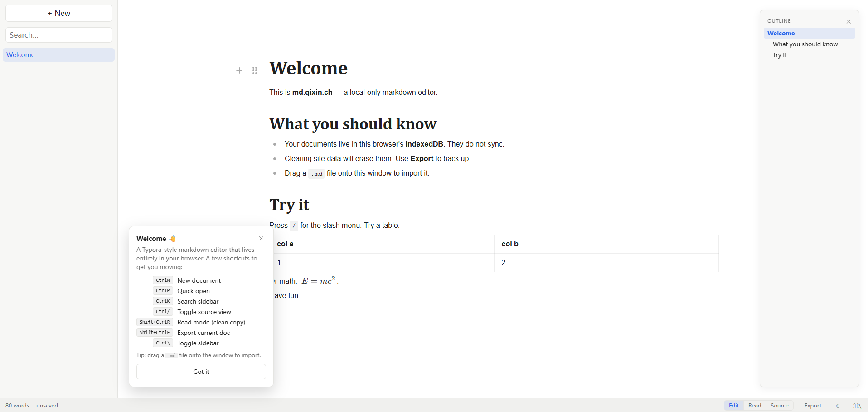Click the plus icon beside the Welcome heading
Viewport: 868px width, 412px height.
pyautogui.click(x=239, y=70)
